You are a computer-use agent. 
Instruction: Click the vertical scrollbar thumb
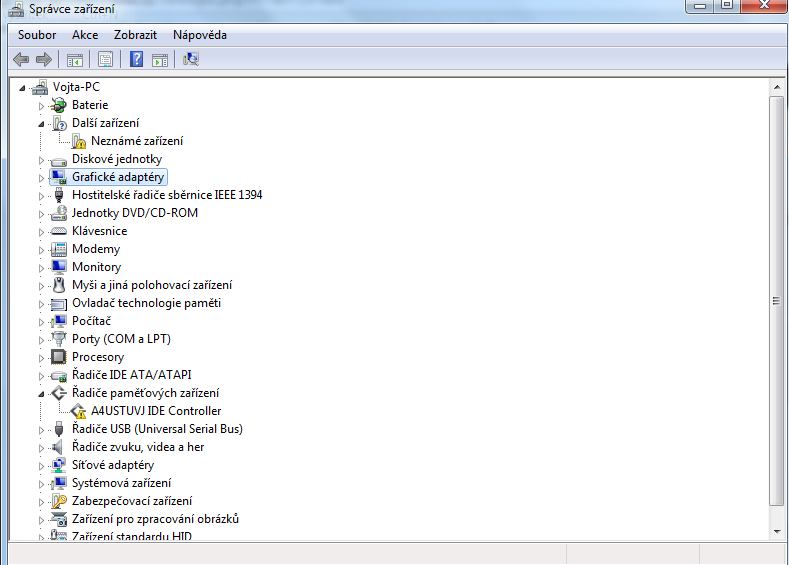[777, 301]
